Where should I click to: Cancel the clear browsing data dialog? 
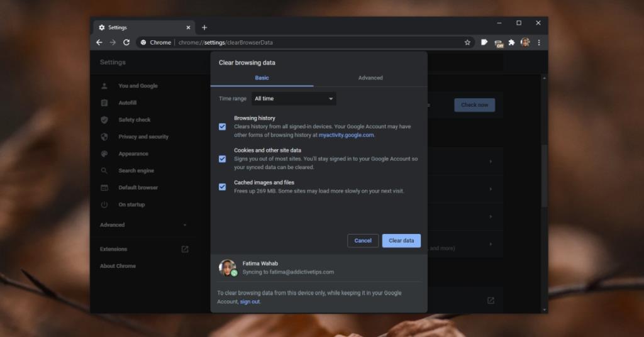(x=363, y=241)
